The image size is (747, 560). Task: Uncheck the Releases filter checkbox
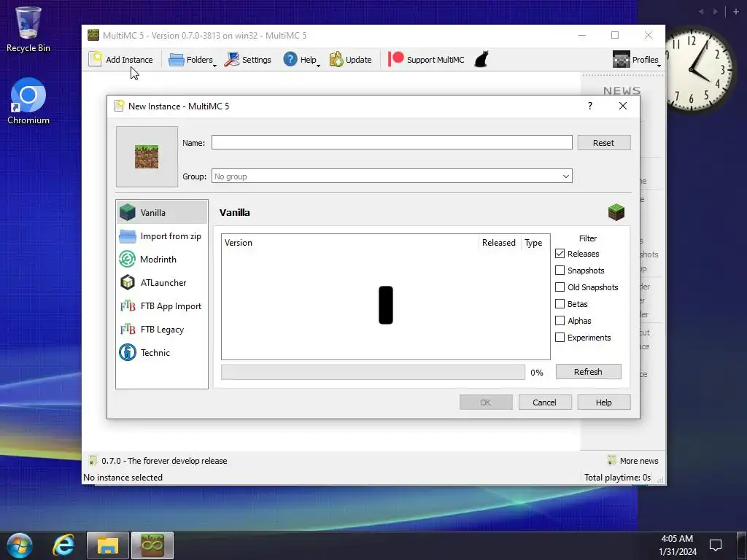(x=560, y=254)
